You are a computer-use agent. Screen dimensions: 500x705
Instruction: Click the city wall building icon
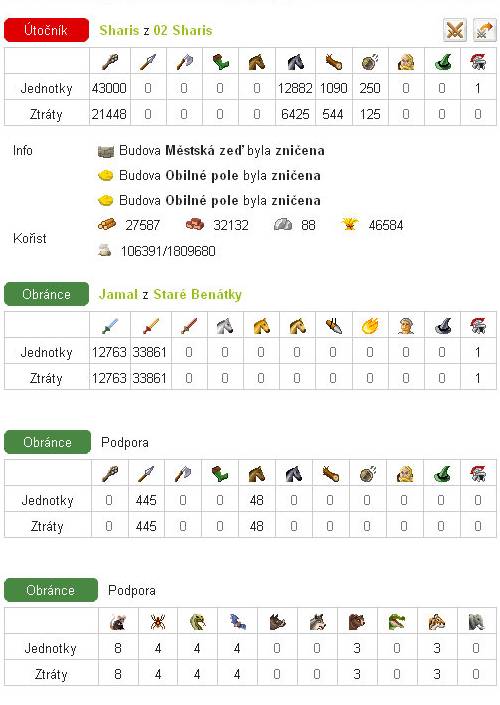(x=106, y=151)
